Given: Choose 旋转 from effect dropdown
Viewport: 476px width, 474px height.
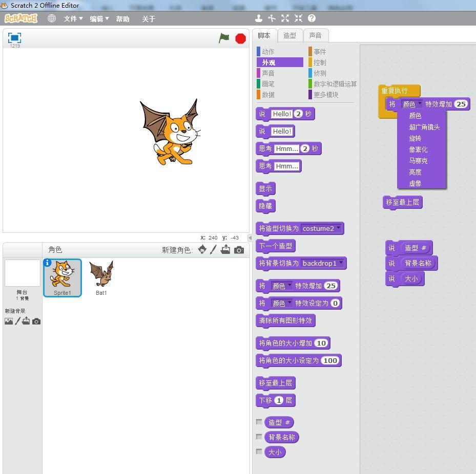Looking at the screenshot, I should click(415, 138).
